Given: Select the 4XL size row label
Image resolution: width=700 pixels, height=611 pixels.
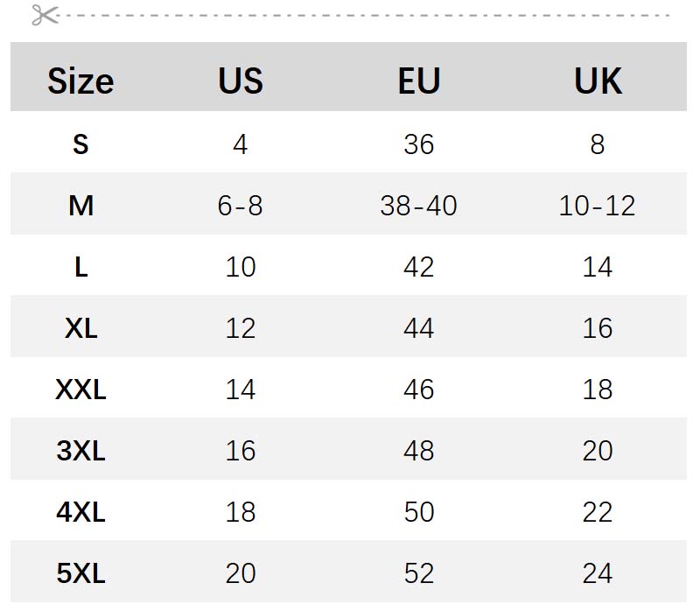Looking at the screenshot, I should [x=80, y=512].
